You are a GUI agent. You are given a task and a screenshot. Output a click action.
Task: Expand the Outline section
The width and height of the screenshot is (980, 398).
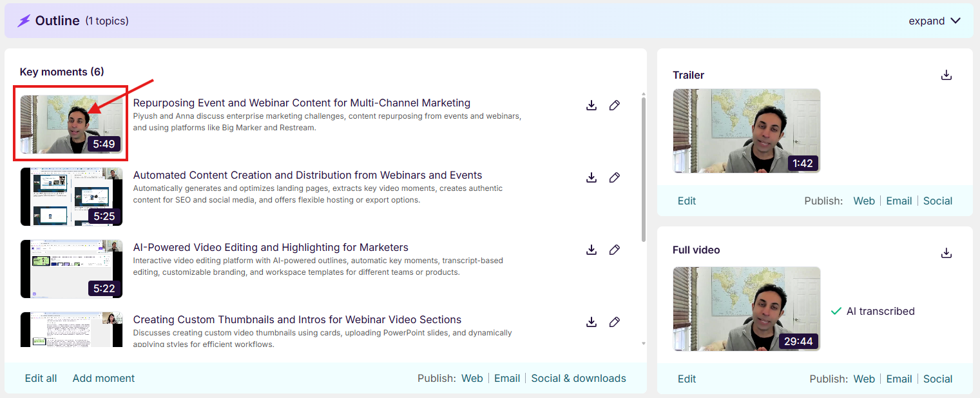pyautogui.click(x=935, y=21)
